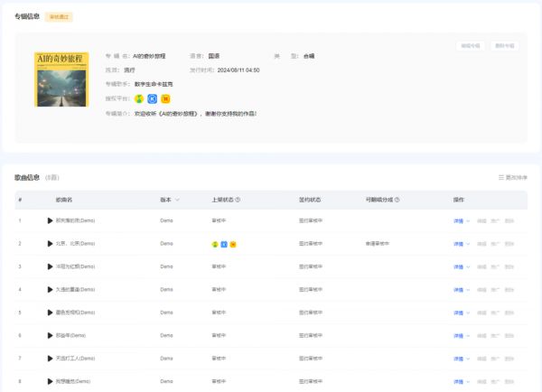
Task: Play the track 北京，北京(Demo)
Action: [51, 244]
